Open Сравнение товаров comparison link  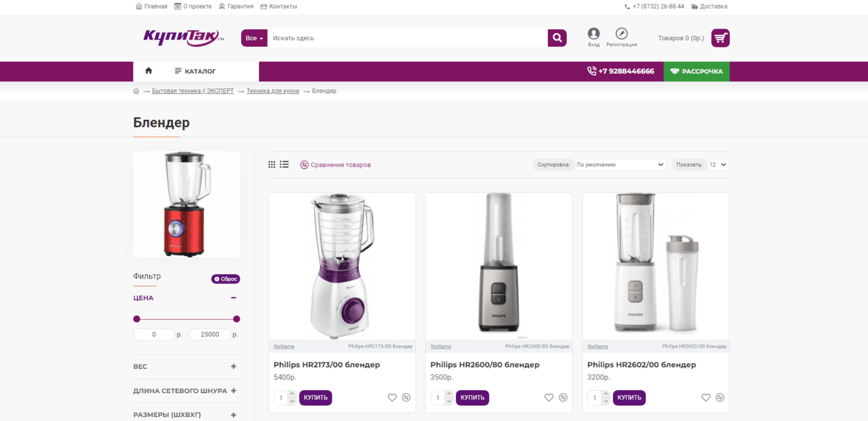click(x=336, y=165)
